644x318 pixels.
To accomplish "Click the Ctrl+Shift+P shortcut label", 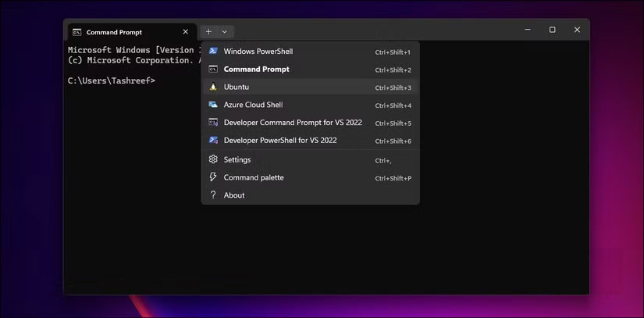I will 393,178.
